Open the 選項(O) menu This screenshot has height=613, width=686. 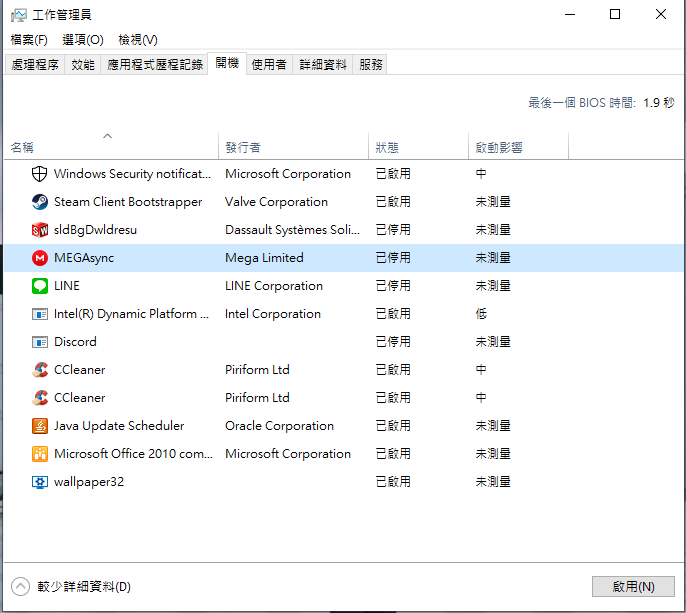click(x=83, y=40)
